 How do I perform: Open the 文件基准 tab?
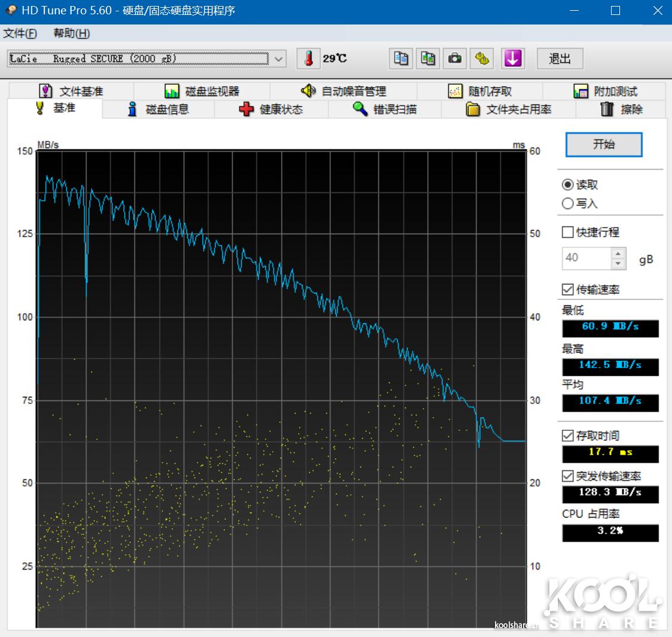click(x=71, y=91)
